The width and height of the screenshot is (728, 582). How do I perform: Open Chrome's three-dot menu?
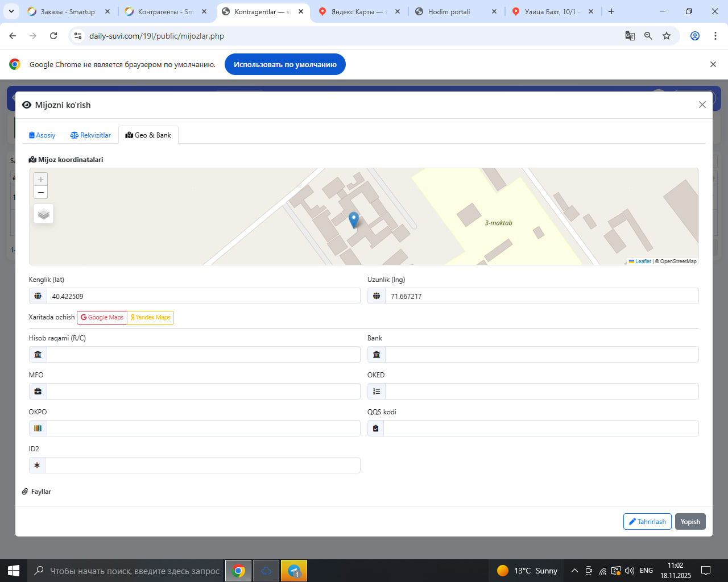(715, 36)
